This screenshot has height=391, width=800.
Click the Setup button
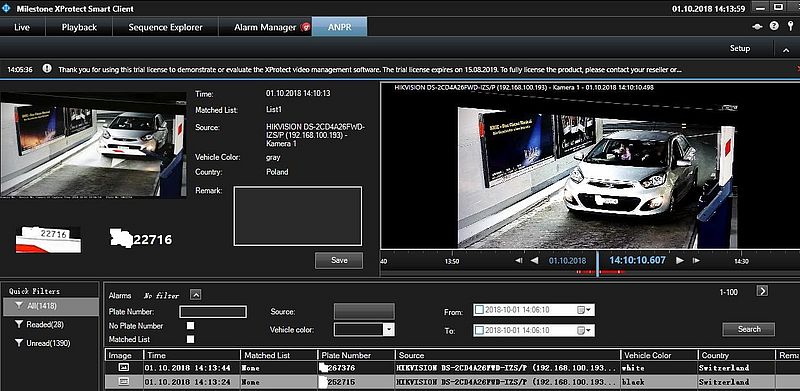(x=740, y=48)
